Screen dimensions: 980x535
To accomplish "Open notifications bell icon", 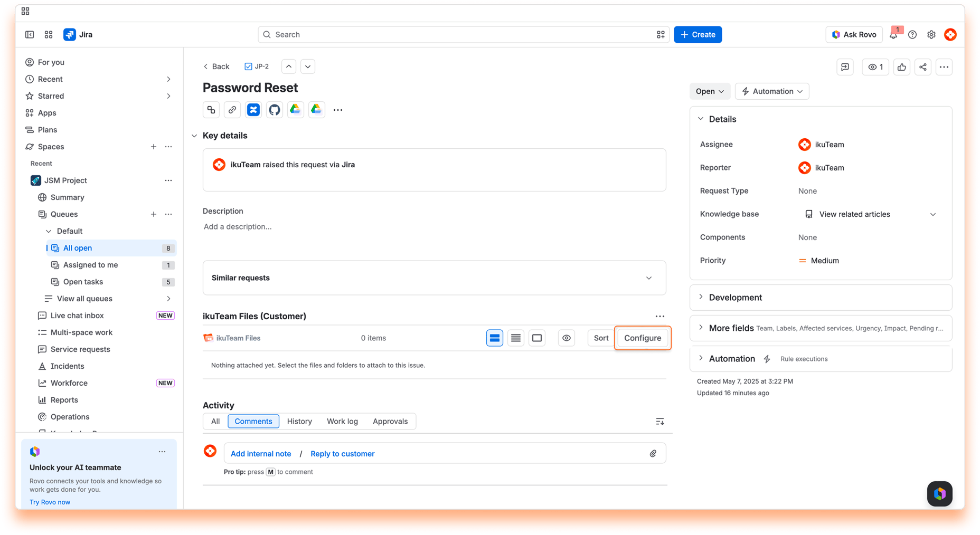I will point(893,35).
